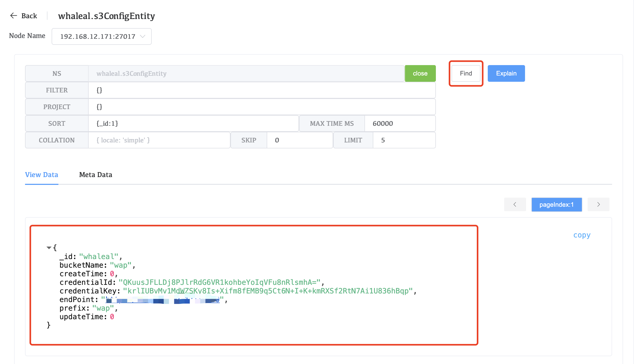This screenshot has width=634, height=364.
Task: Click the NS label cell
Action: tap(57, 73)
